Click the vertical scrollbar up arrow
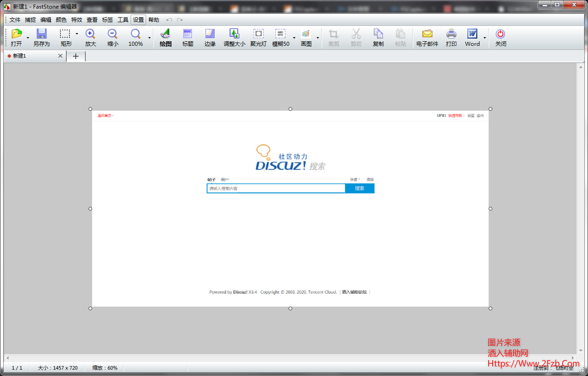 [x=580, y=67]
